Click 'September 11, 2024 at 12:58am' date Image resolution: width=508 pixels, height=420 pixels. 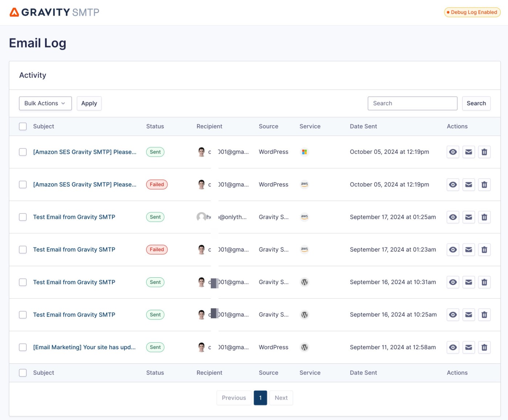click(393, 347)
